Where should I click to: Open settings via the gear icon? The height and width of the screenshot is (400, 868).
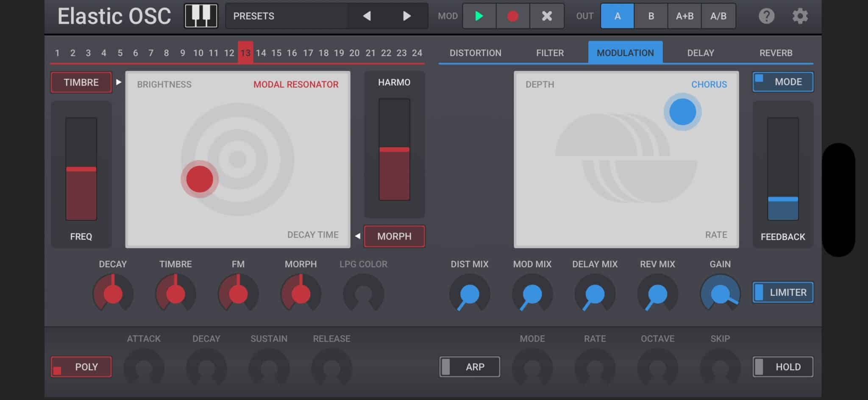(800, 16)
